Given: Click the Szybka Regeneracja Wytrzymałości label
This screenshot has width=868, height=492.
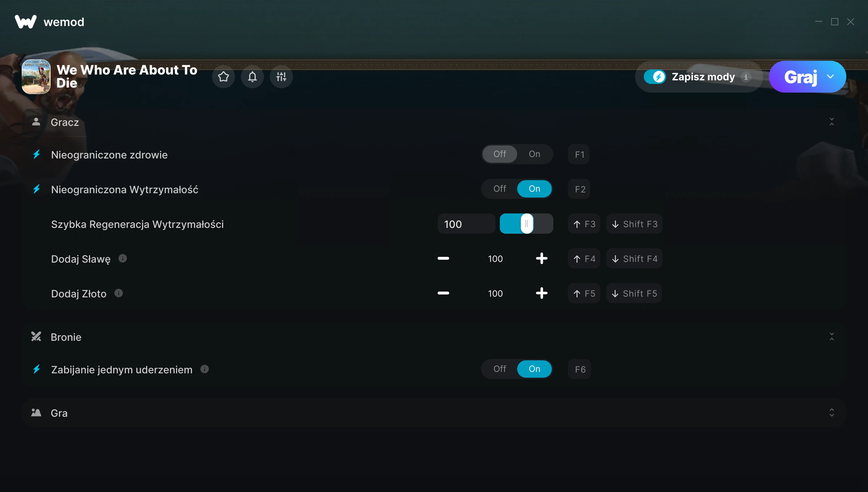Looking at the screenshot, I should coord(137,224).
